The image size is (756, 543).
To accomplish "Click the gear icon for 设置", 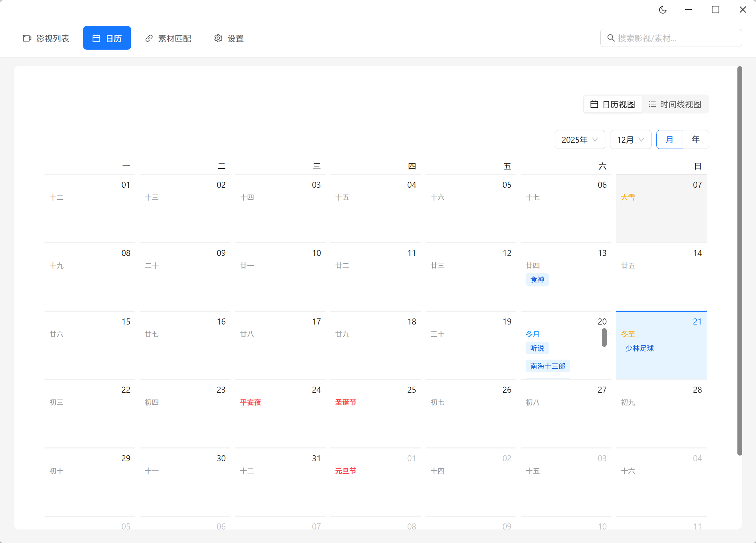I will (218, 38).
